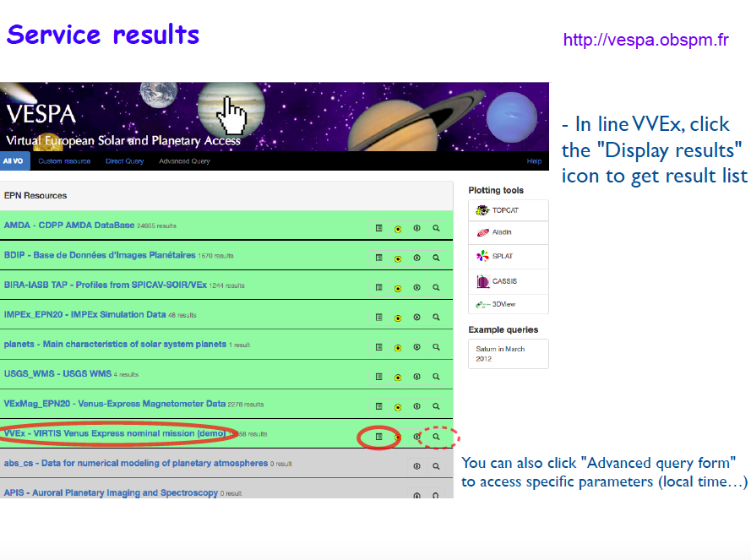This screenshot has width=751, height=560.
Task: Click the http://vespa.obspm.fr URL text
Action: [645, 40]
